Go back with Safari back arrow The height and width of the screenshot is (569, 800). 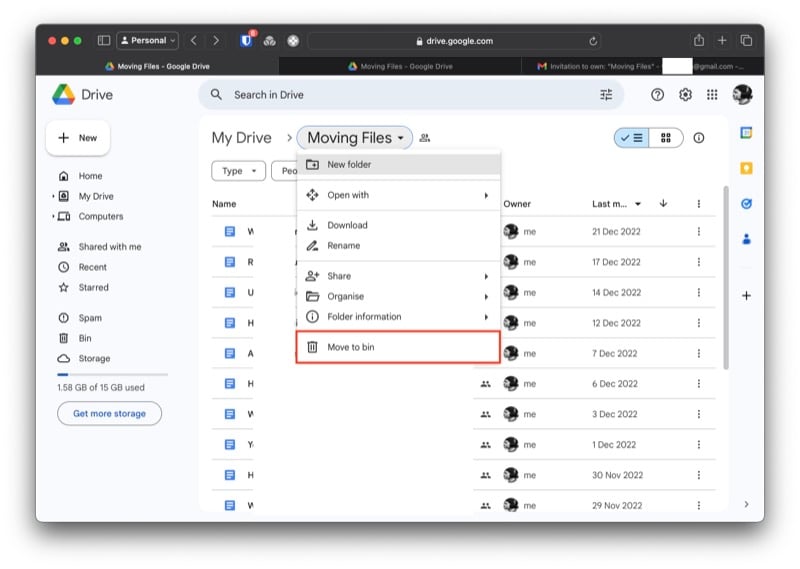tap(193, 40)
